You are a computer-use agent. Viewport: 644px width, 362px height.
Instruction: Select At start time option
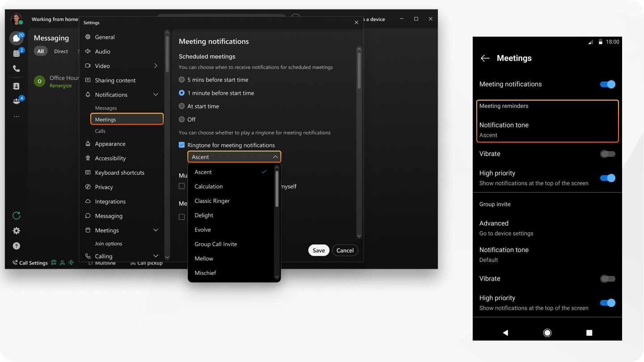tap(182, 106)
